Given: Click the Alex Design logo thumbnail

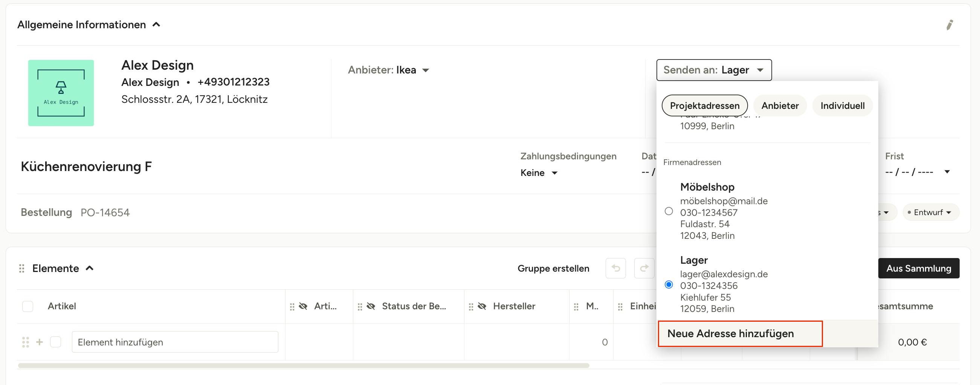Looking at the screenshot, I should (61, 93).
